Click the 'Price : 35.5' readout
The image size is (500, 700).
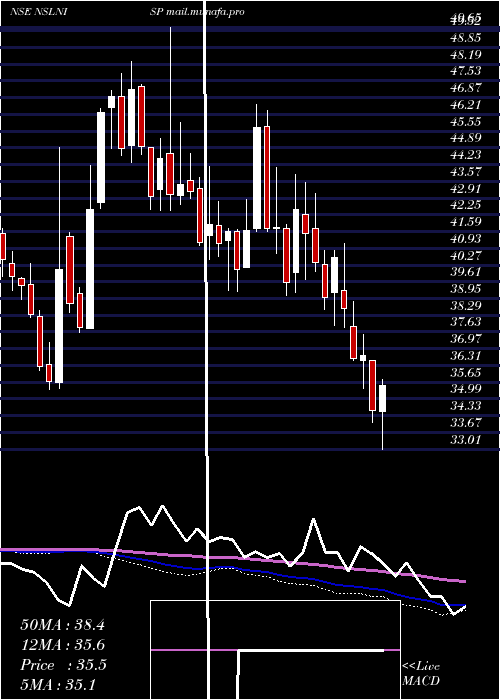coord(63,665)
